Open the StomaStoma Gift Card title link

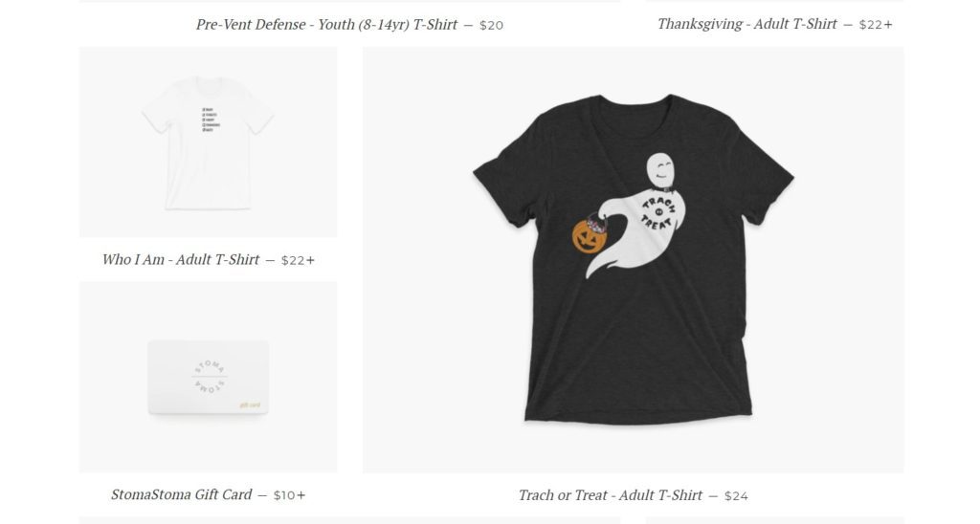tap(181, 494)
